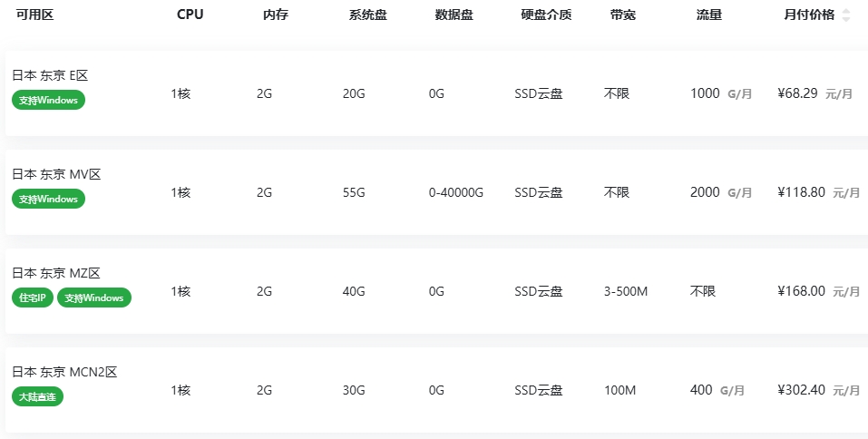Open the 日本 东京 E区 plan
868x439 pixels.
(50, 76)
